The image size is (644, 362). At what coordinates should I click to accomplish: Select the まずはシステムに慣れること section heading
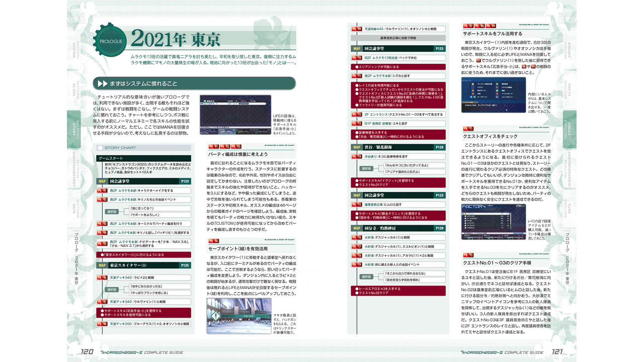193,83
